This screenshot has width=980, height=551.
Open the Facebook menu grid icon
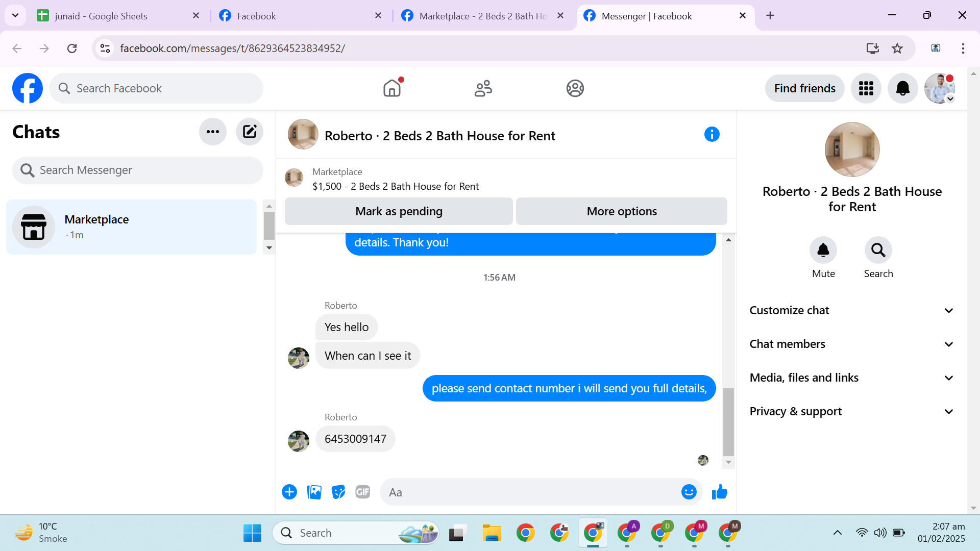[866, 88]
